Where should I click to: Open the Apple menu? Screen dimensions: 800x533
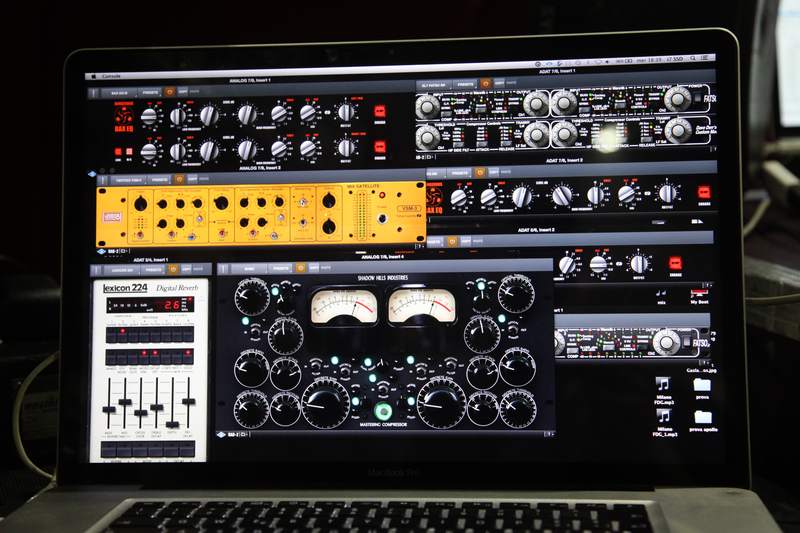[x=93, y=77]
